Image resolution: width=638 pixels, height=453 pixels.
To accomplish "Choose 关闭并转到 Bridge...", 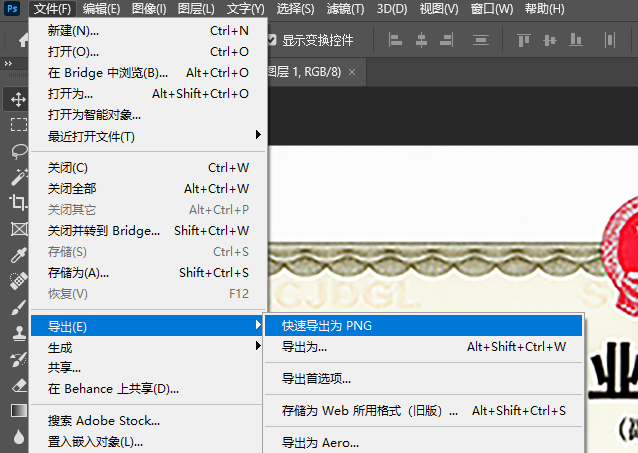I will [148, 231].
